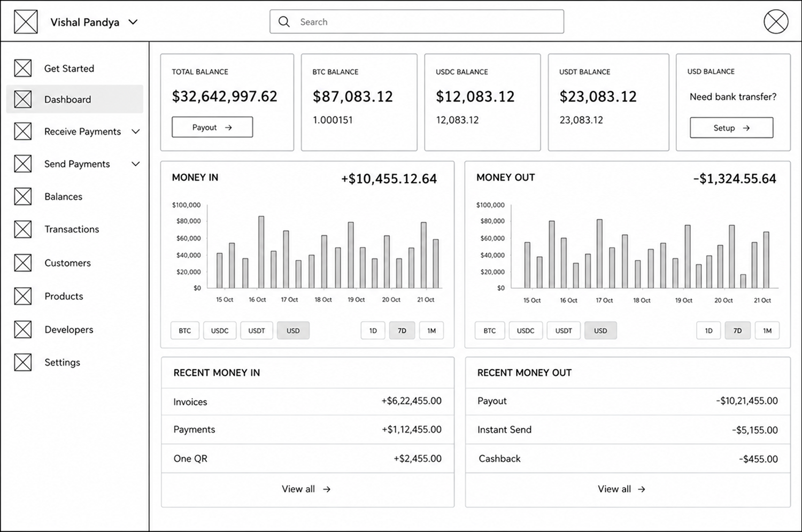Screen dimensions: 802x532
Task: Focus the Search input field
Action: point(417,22)
